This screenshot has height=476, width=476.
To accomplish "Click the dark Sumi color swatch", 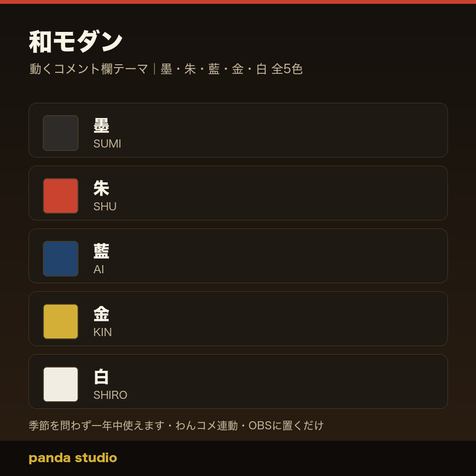I will [x=61, y=133].
